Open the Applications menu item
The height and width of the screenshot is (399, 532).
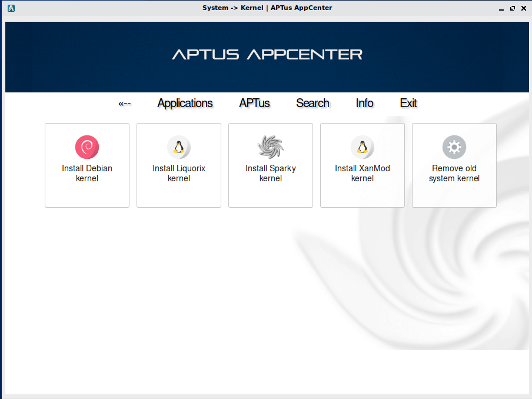point(185,104)
